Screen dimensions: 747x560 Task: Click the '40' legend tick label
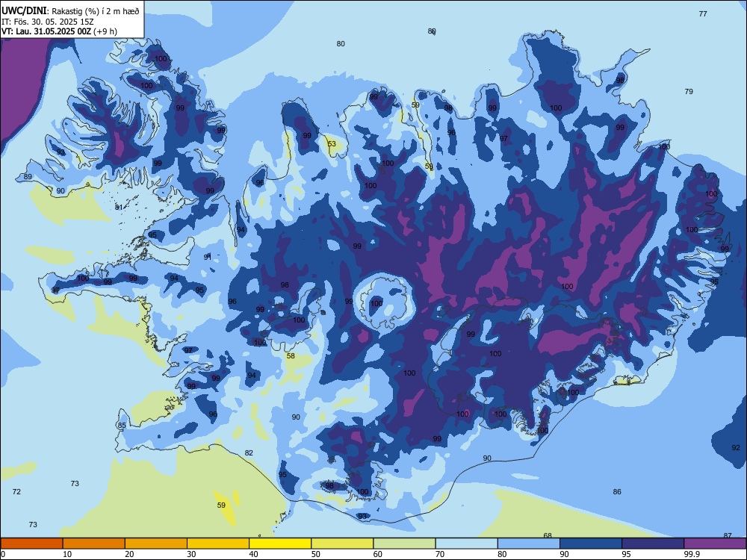253,554
